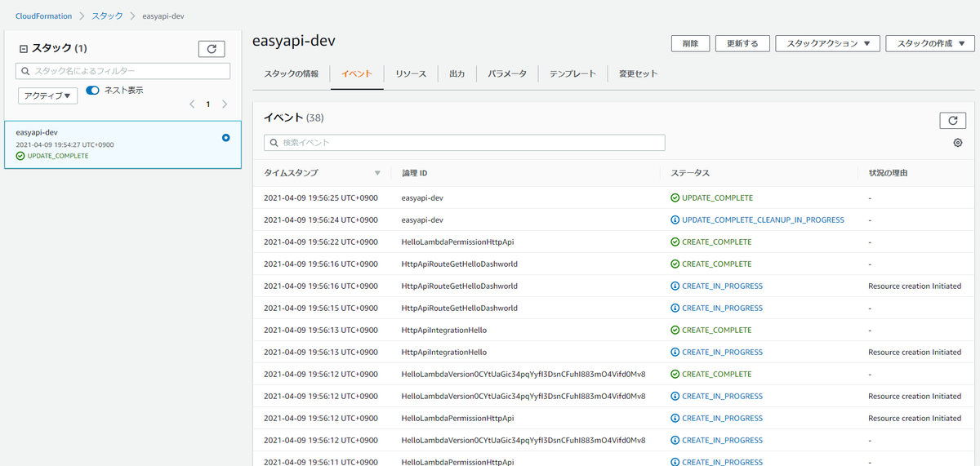This screenshot has width=980, height=466.
Task: Click search icon in 検索イベント box
Action: click(274, 143)
